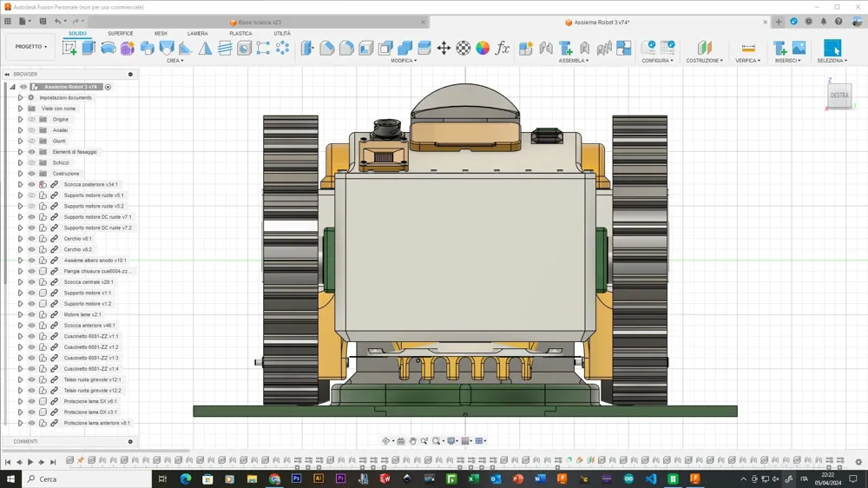
Task: Click the Select tool icon
Action: 832,48
